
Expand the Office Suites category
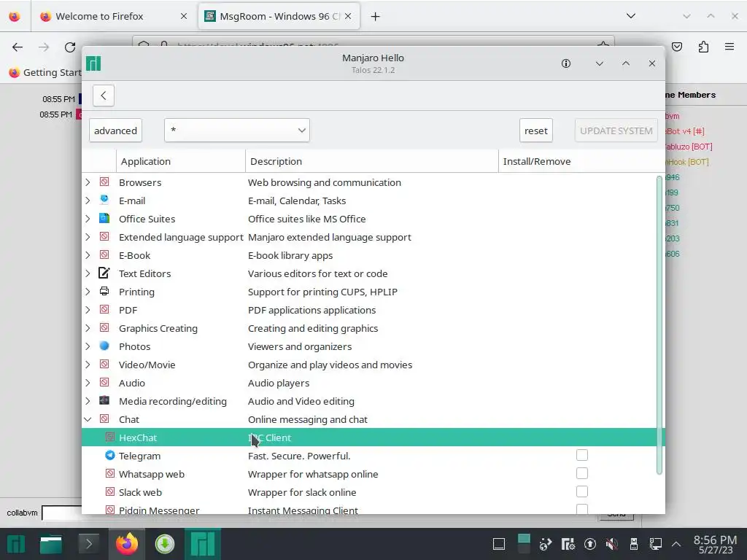tap(88, 219)
